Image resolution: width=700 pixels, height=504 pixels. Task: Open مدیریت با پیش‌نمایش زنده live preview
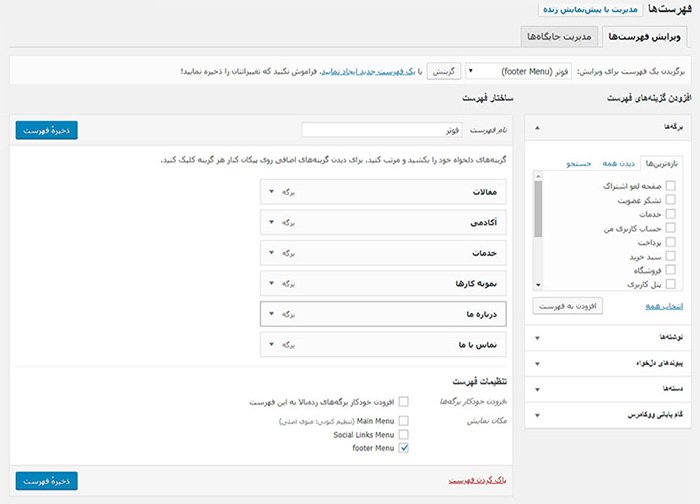point(590,9)
